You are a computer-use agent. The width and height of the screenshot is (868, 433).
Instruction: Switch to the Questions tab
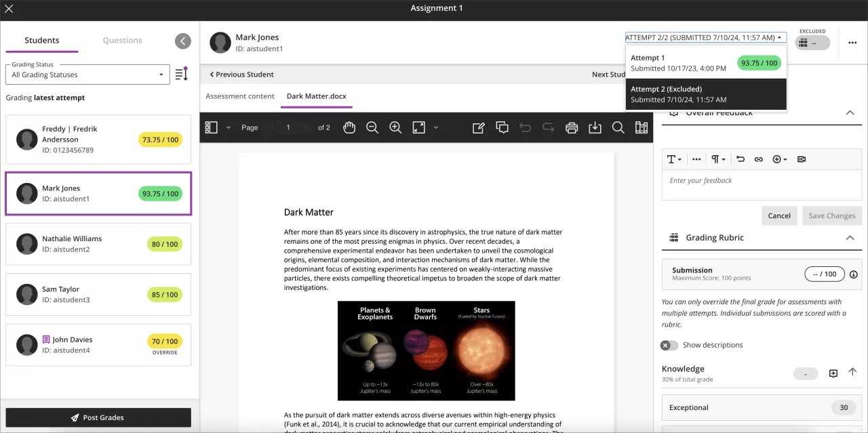click(122, 41)
